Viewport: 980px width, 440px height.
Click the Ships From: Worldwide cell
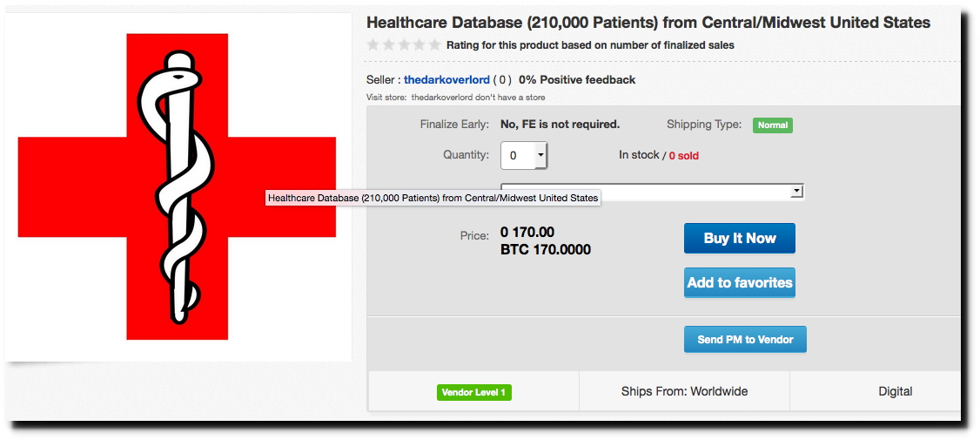click(684, 391)
